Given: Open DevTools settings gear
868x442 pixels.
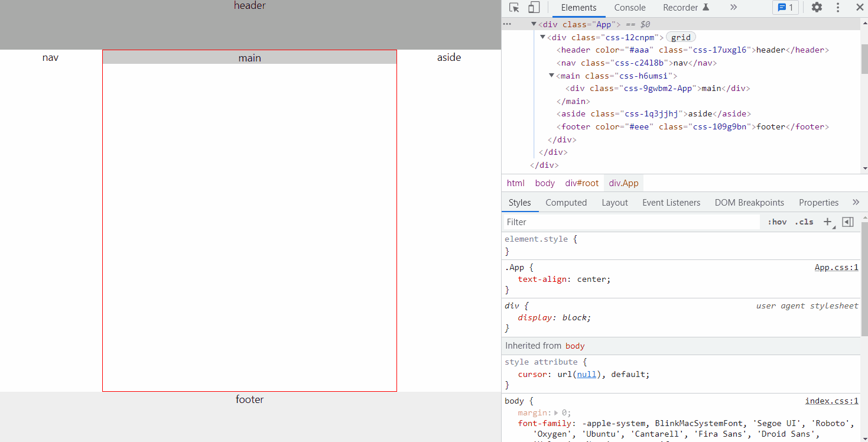Looking at the screenshot, I should pyautogui.click(x=816, y=7).
